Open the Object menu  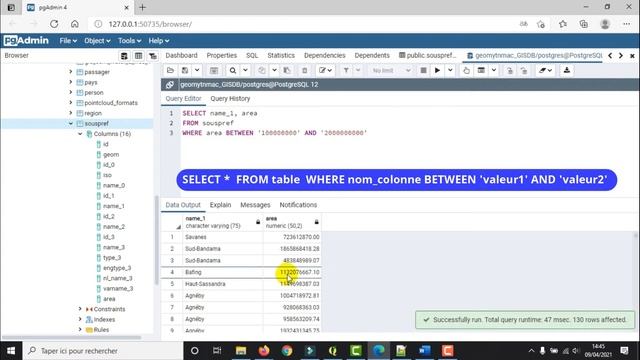click(x=97, y=41)
